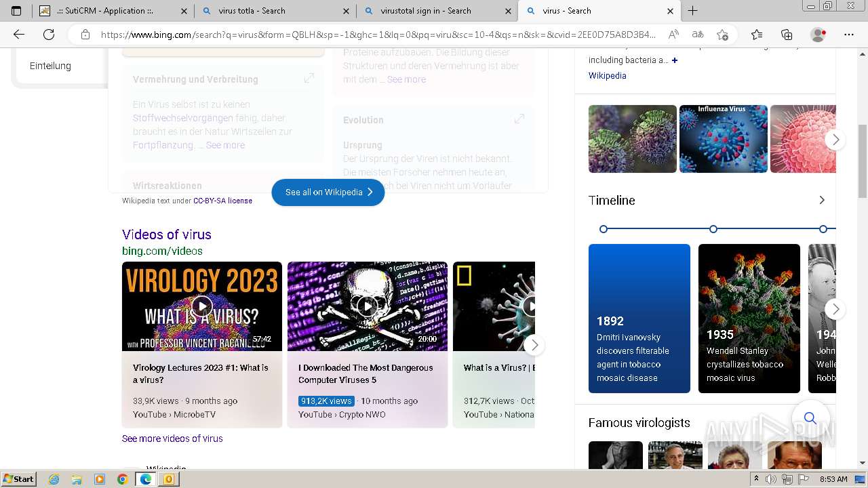868x488 pixels.
Task: Close the virus totla search tab
Action: (x=346, y=11)
